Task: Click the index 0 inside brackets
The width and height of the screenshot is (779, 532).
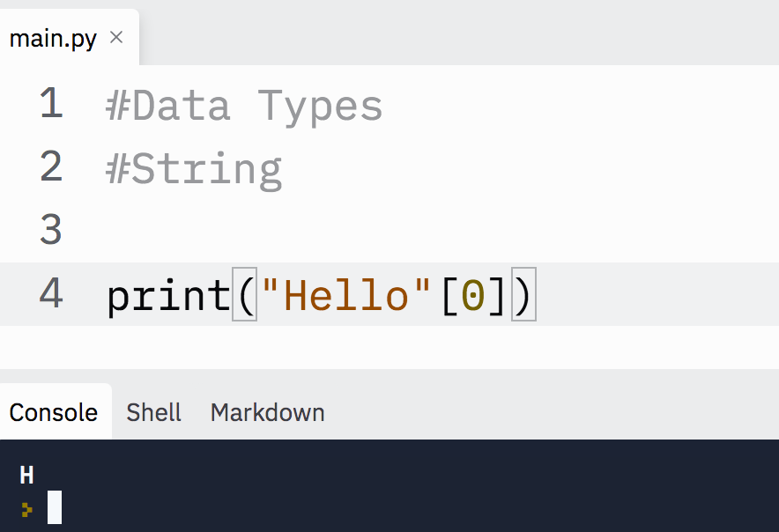Action: (473, 296)
